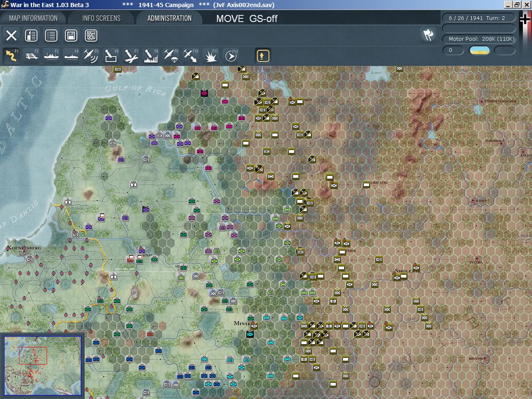
Task: Select F8 bomb city icon
Action: [151, 55]
